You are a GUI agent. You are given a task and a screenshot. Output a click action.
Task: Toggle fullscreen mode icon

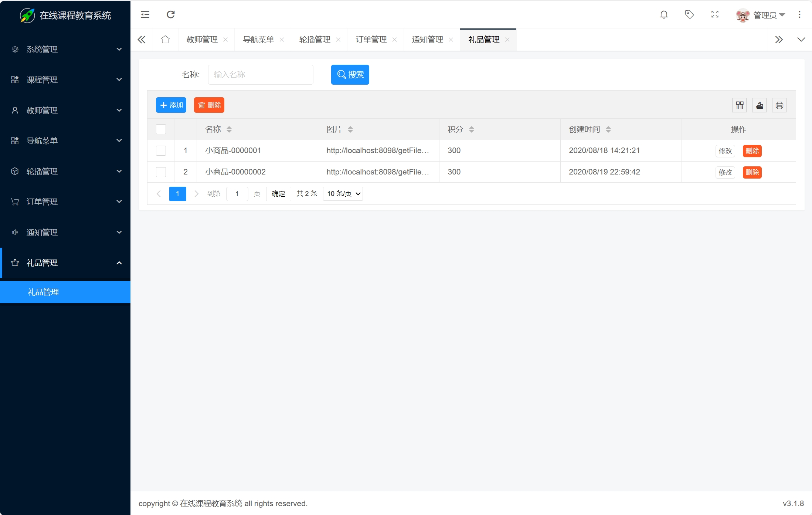coord(715,15)
